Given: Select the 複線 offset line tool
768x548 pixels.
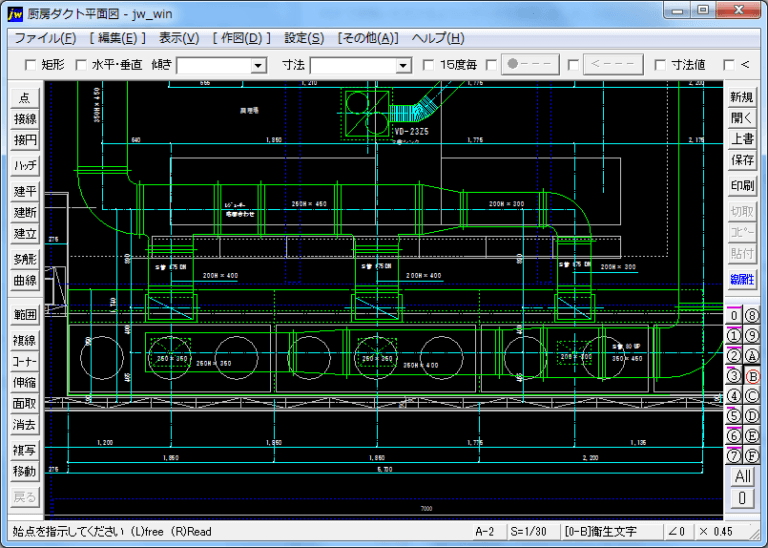Looking at the screenshot, I should point(24,340).
